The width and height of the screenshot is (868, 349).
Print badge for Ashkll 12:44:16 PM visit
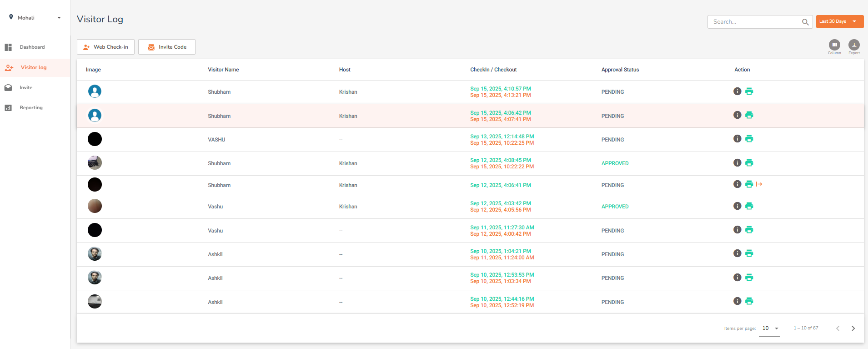(x=749, y=301)
